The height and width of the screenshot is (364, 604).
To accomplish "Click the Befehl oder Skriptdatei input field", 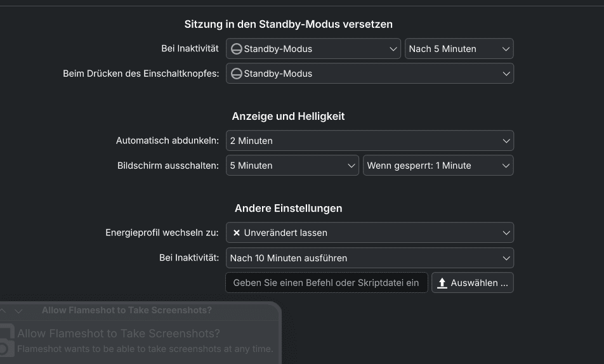I will (x=326, y=283).
